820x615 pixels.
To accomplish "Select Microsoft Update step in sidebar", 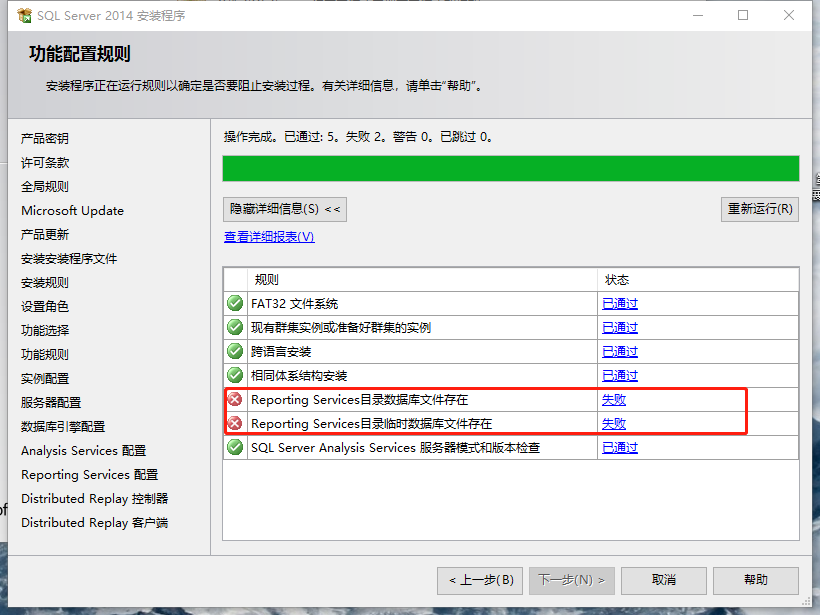I will click(73, 211).
